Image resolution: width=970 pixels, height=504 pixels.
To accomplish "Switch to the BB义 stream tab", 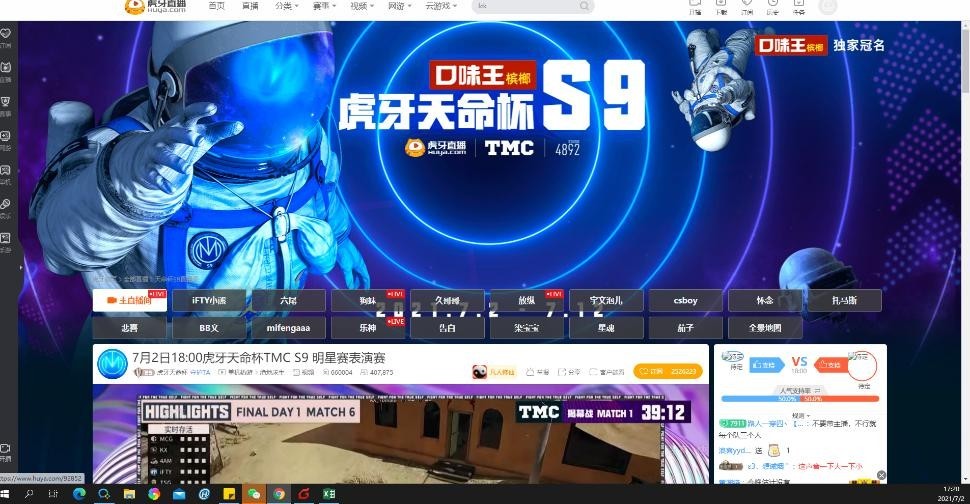I will [209, 328].
